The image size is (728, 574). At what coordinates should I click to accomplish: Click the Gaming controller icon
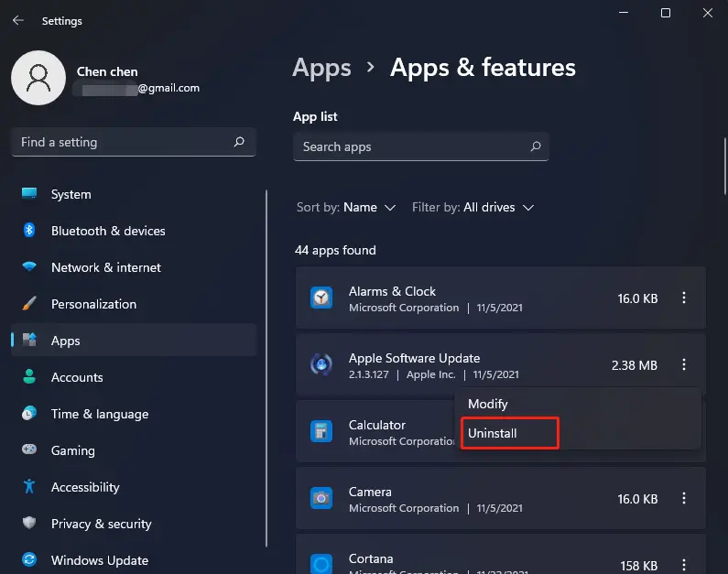coord(29,449)
